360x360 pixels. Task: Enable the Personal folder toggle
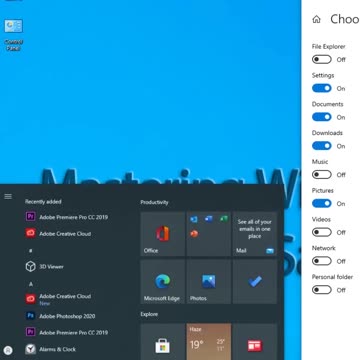(x=322, y=290)
